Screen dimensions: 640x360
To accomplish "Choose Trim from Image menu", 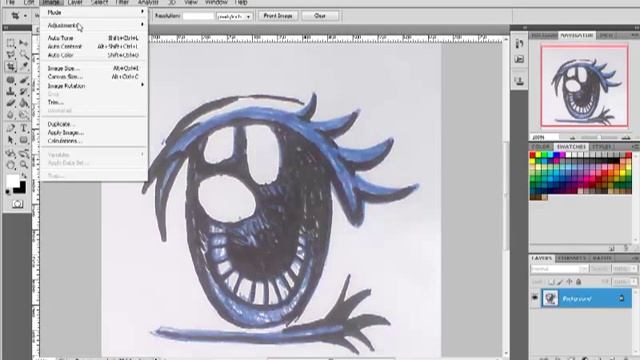I will tap(94, 102).
